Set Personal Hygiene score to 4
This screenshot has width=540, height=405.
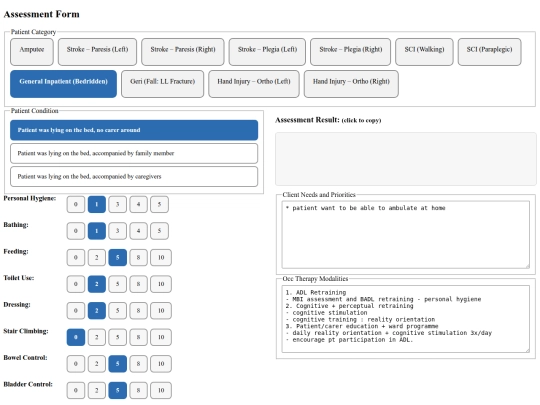[x=138, y=205]
